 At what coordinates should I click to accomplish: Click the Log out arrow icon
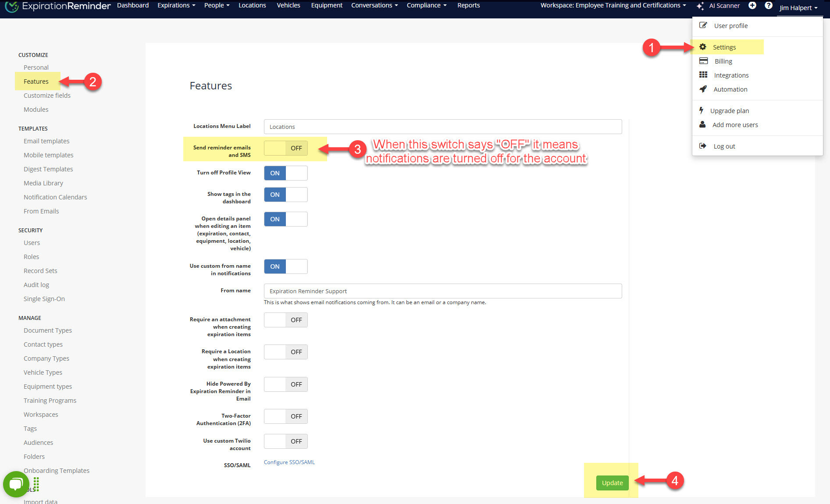[x=703, y=146]
